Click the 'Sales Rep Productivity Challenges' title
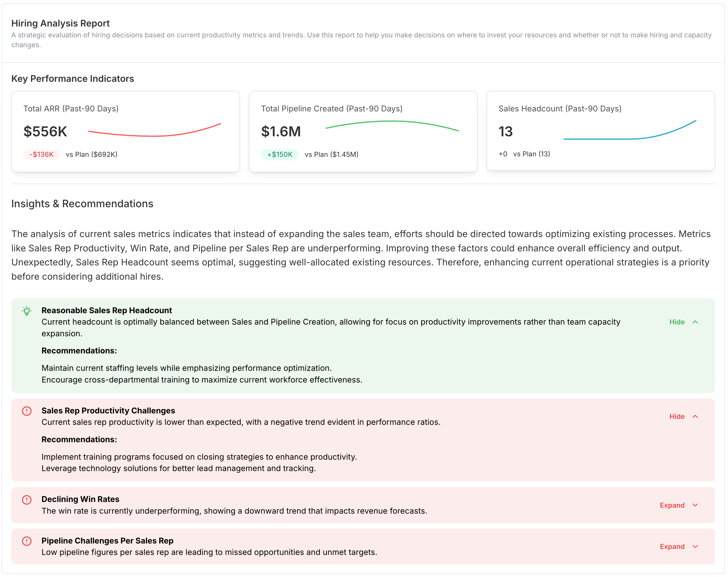Viewport: 728px width, 577px height. pyautogui.click(x=108, y=411)
